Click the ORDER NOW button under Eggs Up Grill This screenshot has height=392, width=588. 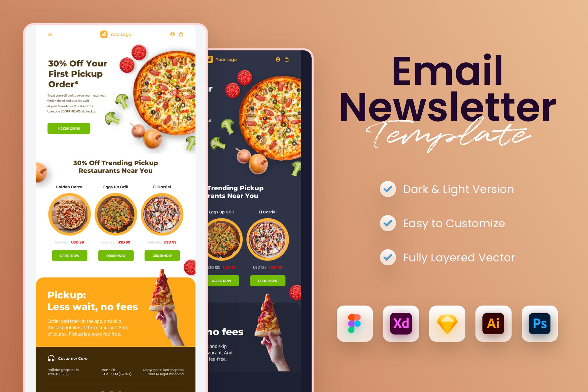pos(116,256)
